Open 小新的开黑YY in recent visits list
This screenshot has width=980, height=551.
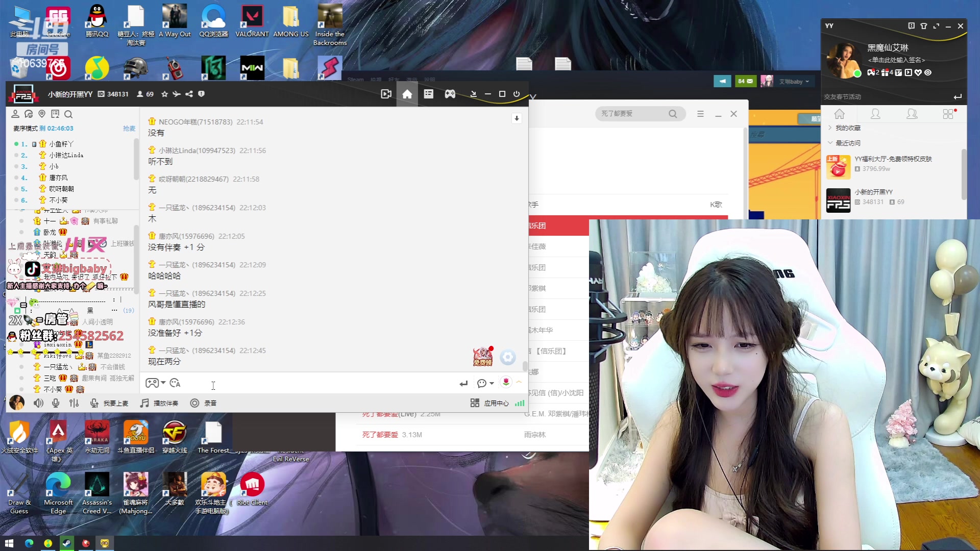pos(893,199)
